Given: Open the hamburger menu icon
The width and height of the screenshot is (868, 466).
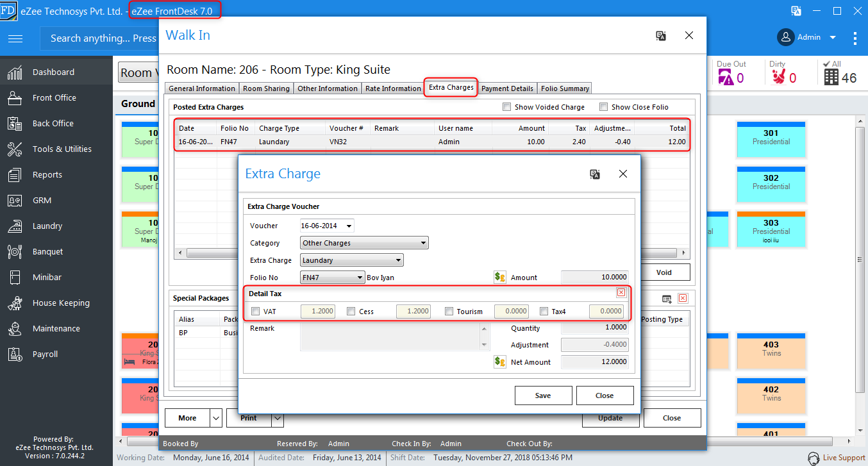Looking at the screenshot, I should point(15,38).
